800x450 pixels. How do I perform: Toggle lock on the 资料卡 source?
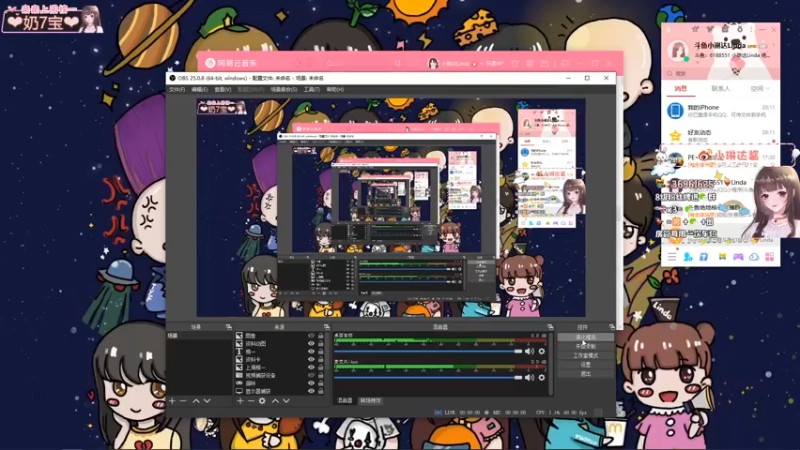(x=320, y=360)
